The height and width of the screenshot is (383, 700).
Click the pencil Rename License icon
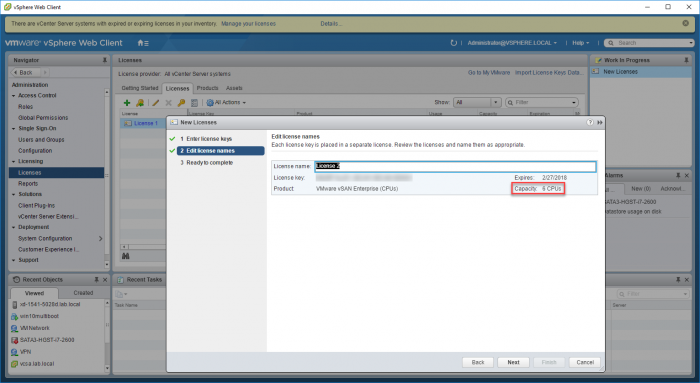[x=155, y=103]
